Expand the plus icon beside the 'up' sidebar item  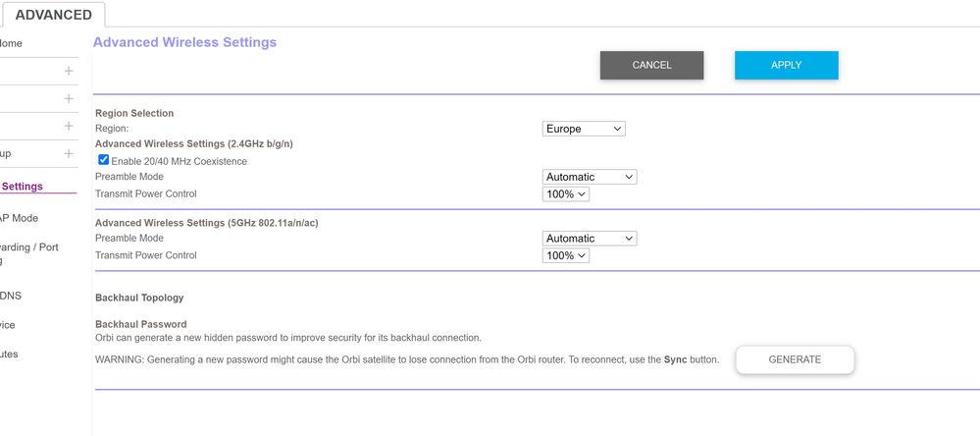[x=69, y=154]
